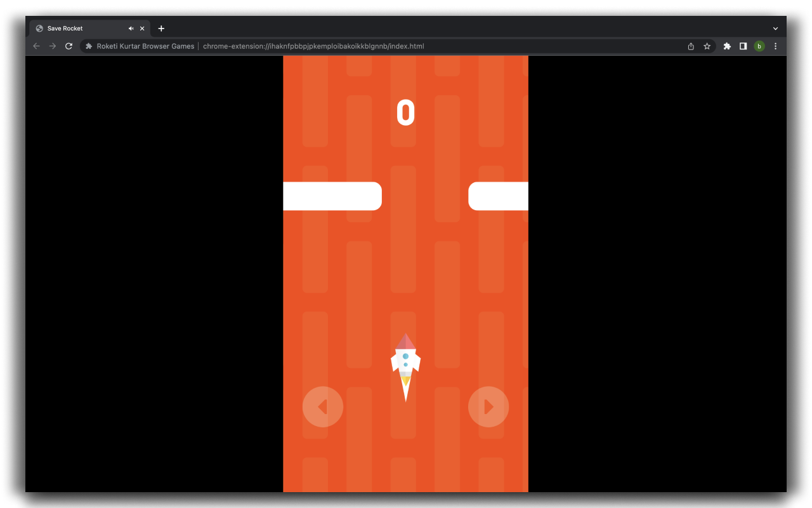
Task: Open the tab search chevron
Action: tap(775, 28)
